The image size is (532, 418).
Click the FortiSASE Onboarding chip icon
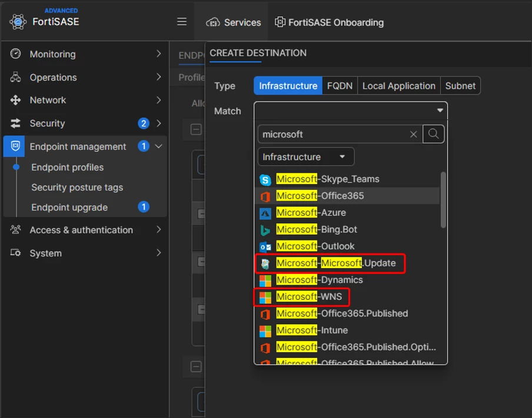280,22
